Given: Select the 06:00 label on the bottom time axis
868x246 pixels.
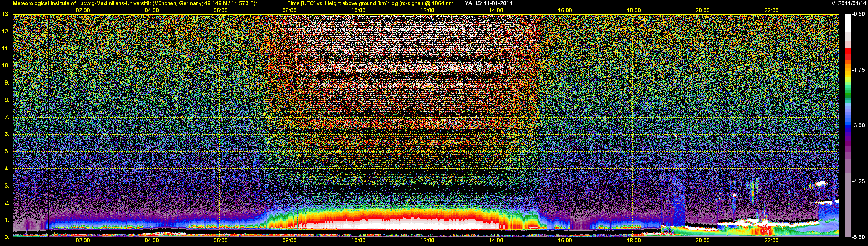Looking at the screenshot, I should pos(220,241).
